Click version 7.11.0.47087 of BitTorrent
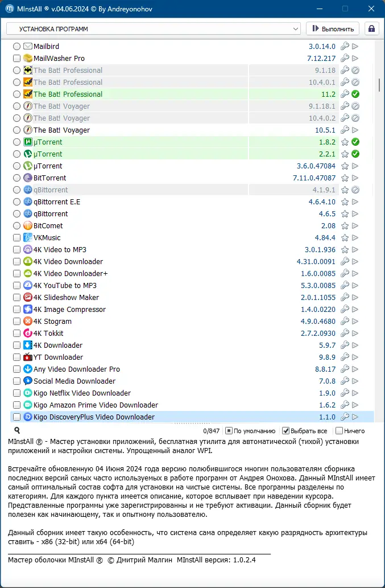 click(x=314, y=178)
